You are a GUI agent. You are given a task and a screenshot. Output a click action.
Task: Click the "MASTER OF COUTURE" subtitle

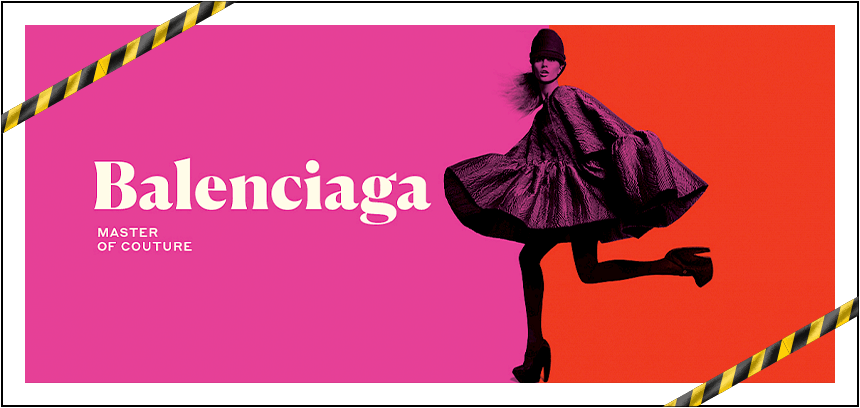145,240
